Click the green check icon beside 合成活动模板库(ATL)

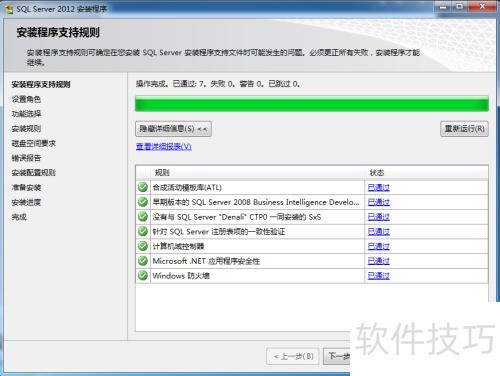click(143, 187)
